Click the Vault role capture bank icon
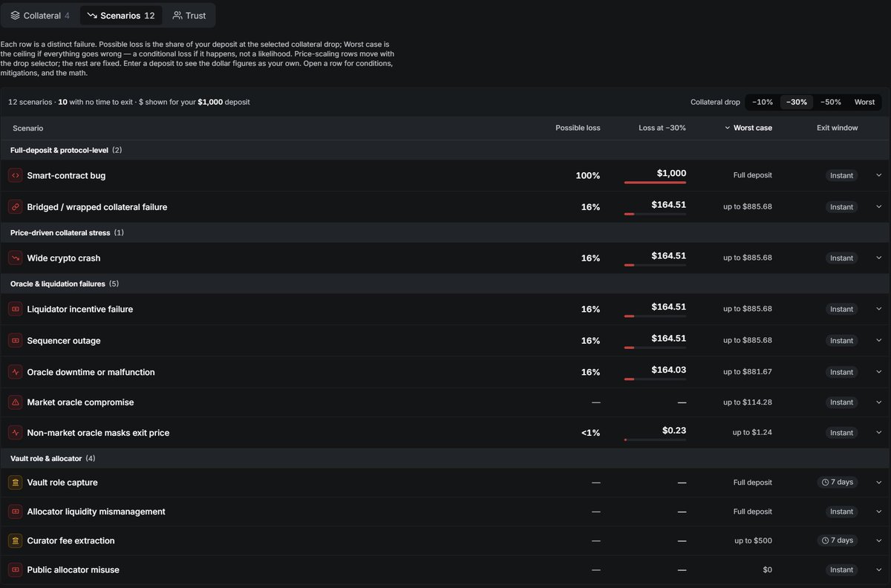Viewport: 891px width, 588px height. pos(15,483)
